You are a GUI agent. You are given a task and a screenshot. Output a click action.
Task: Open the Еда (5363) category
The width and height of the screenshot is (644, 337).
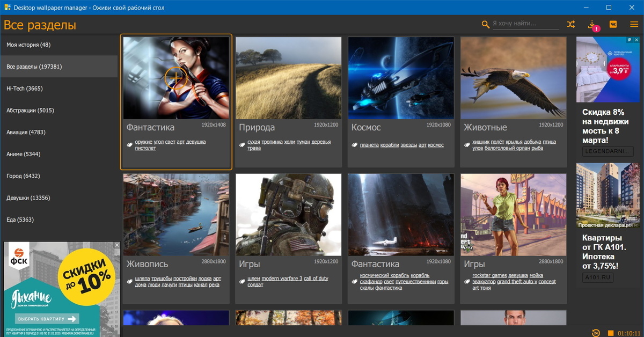pos(59,219)
